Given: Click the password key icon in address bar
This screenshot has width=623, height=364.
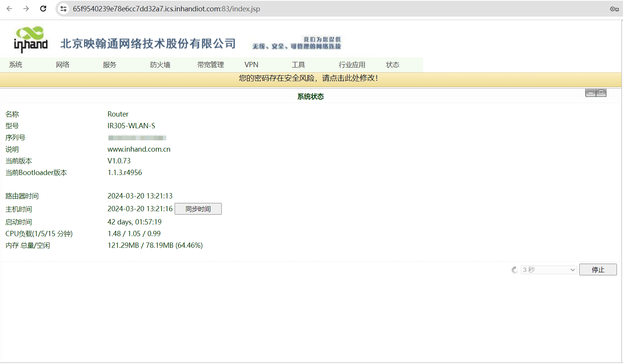Looking at the screenshot, I should (614, 9).
